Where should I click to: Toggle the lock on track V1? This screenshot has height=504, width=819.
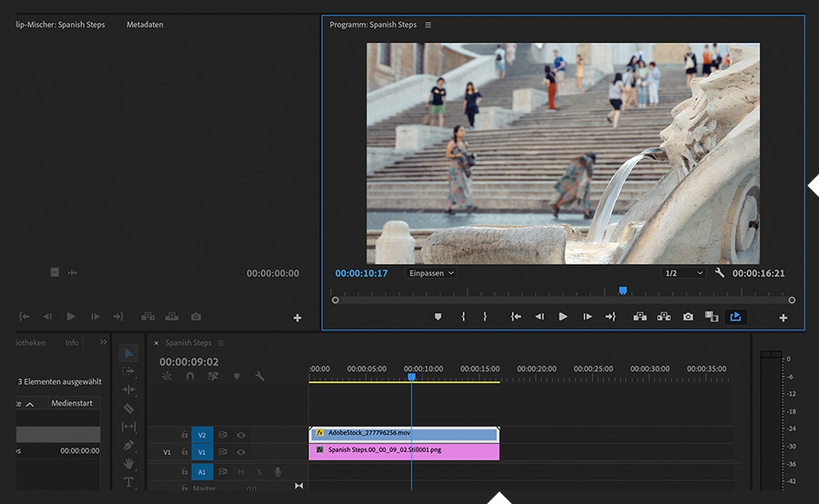click(185, 451)
